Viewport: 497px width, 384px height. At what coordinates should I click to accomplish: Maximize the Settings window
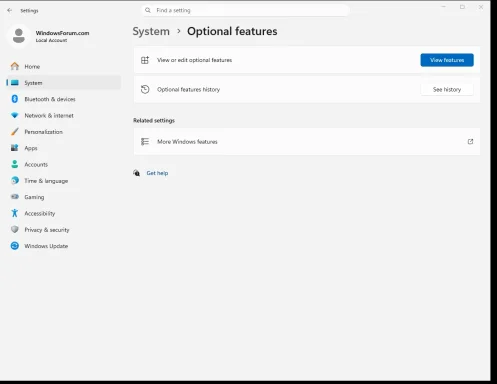(x=462, y=7)
